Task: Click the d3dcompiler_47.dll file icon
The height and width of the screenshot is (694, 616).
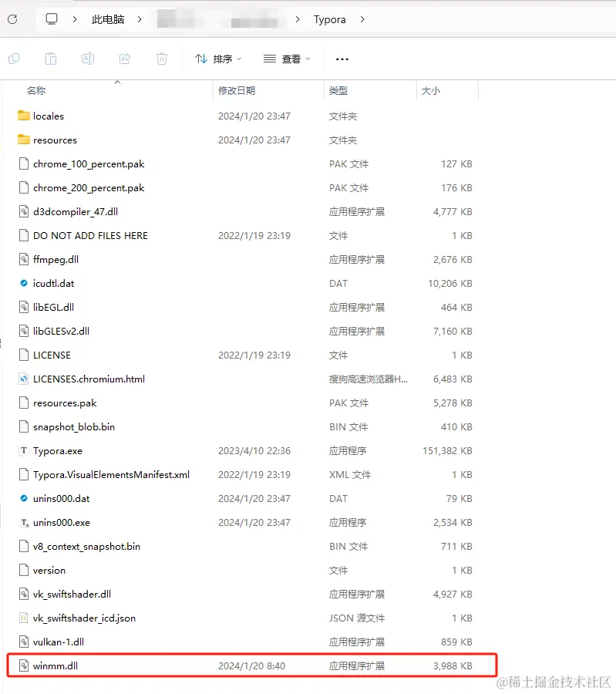Action: pos(24,211)
